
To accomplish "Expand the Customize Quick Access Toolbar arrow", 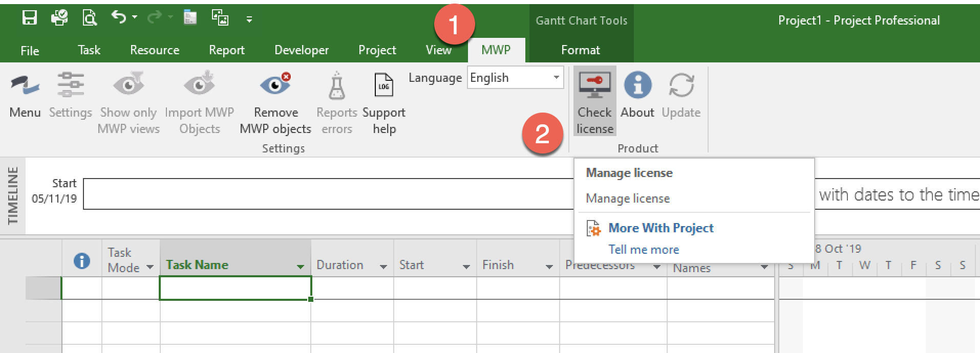I will [x=249, y=19].
